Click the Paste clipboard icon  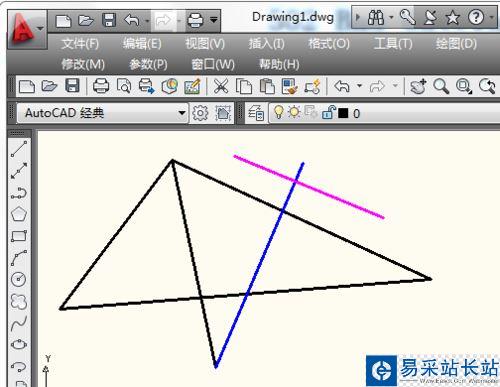[267, 86]
